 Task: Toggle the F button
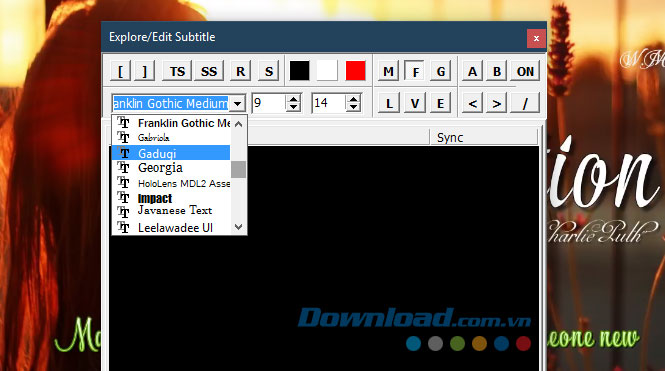[414, 71]
